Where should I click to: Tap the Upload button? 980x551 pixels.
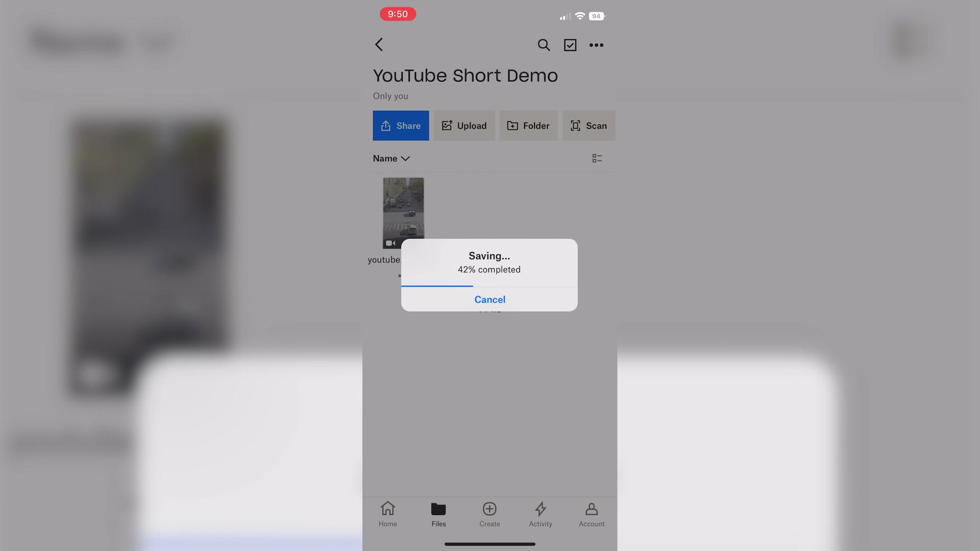point(464,126)
